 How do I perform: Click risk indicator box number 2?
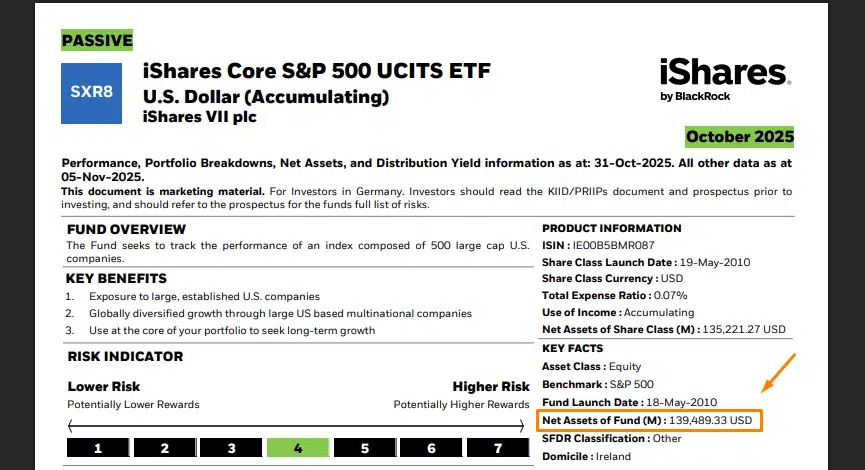pyautogui.click(x=165, y=448)
